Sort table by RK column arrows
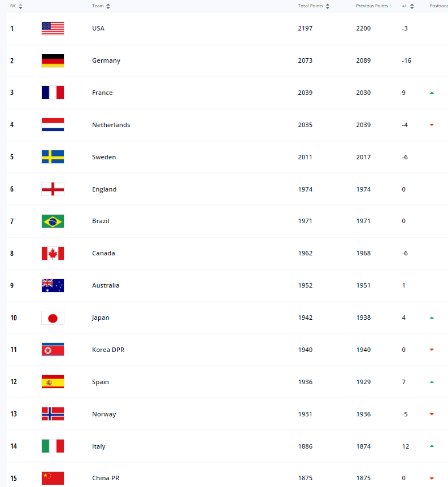Screen dimensions: 448x487 pos(20,6)
